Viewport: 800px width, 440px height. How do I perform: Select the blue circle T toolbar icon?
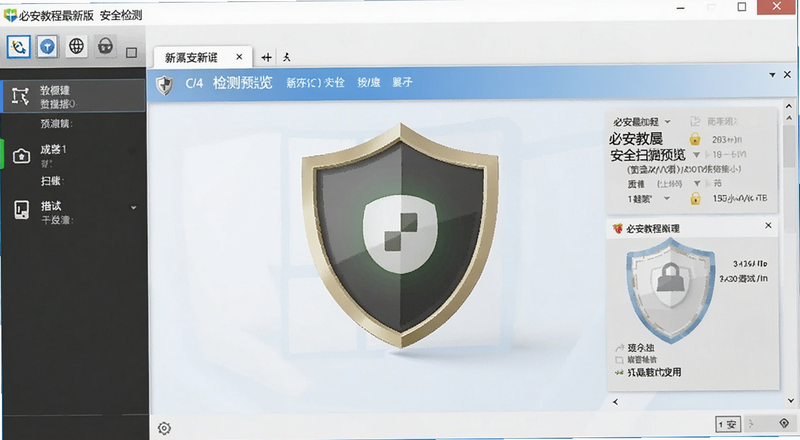pos(47,47)
